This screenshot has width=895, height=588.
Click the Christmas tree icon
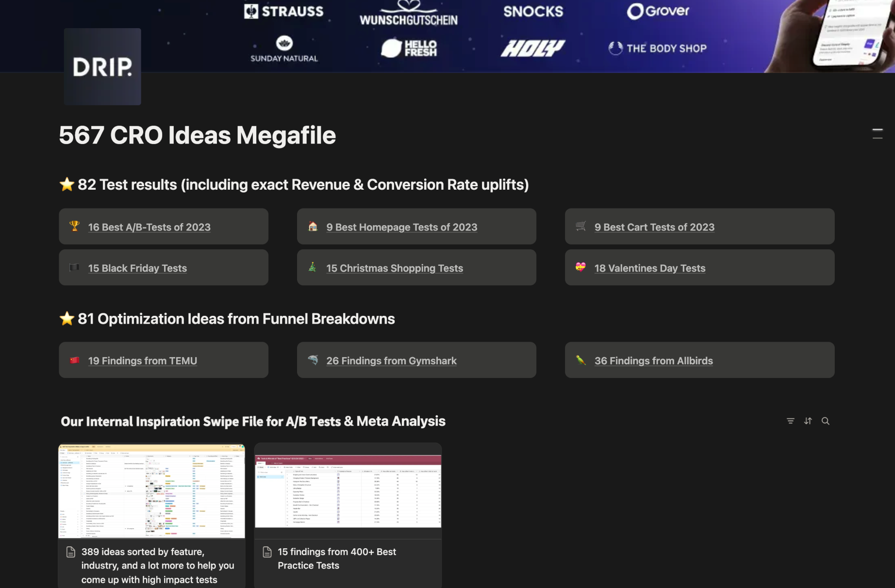pos(313,267)
